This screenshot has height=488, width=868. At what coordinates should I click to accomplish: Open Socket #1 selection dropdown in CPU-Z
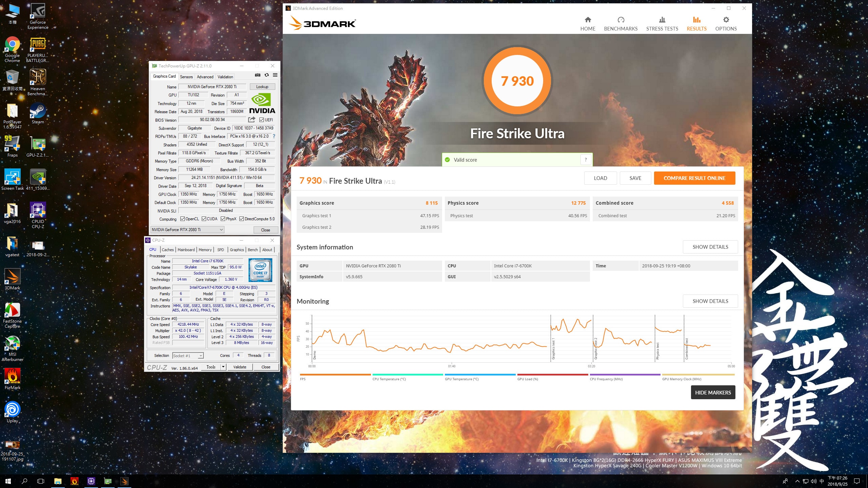(201, 355)
